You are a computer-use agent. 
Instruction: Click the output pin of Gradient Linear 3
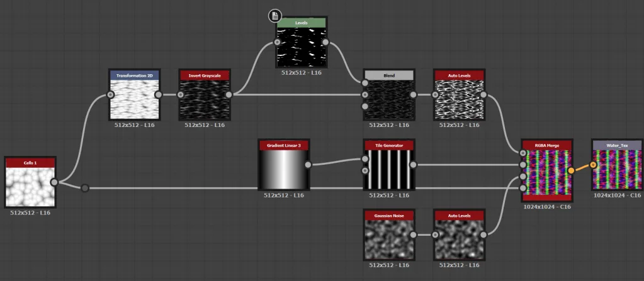(308, 165)
